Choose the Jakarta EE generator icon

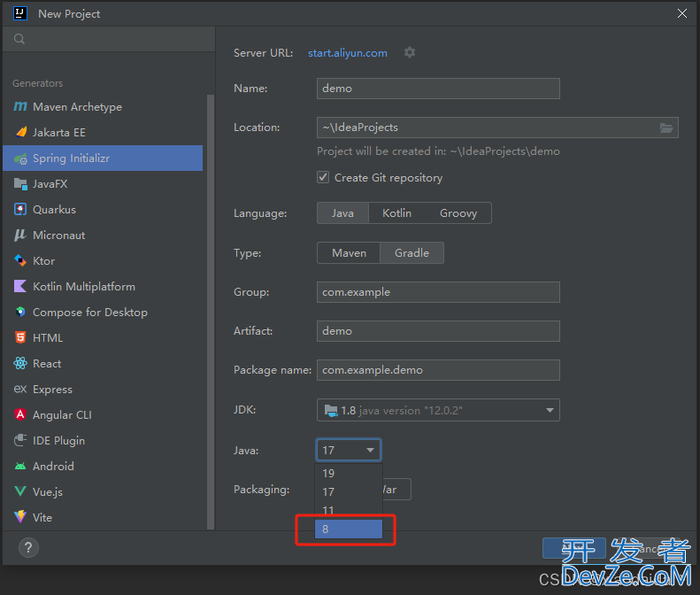[20, 132]
